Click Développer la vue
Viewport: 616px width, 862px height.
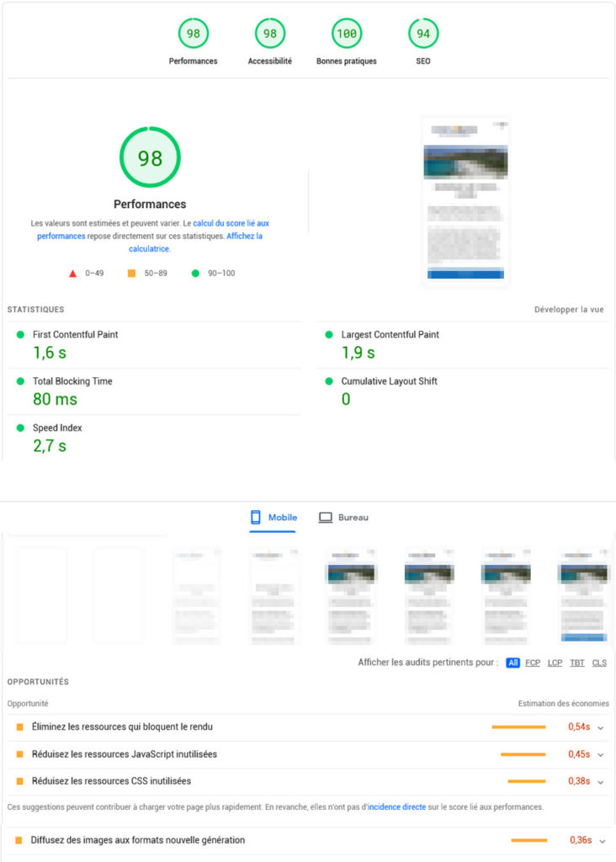coord(569,310)
